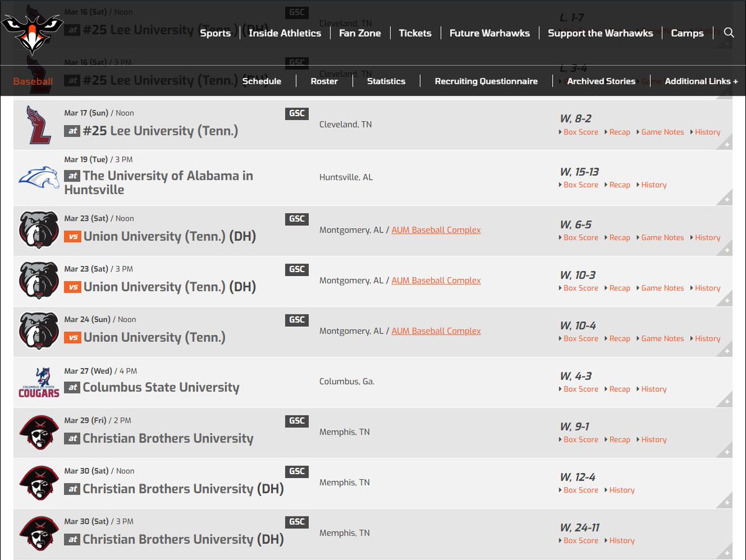
Task: Expand details plus corner for Mar 29 Christian Brothers game
Action: 726,452
